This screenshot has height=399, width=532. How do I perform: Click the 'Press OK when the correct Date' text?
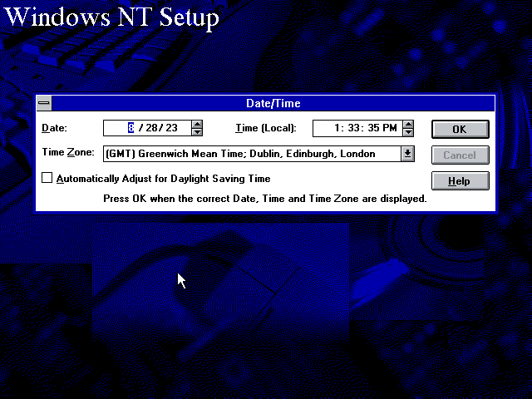265,199
